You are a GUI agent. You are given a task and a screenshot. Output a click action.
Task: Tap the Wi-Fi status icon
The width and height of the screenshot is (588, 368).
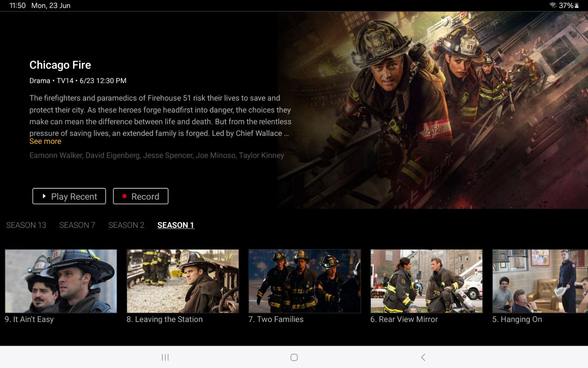[x=553, y=5]
